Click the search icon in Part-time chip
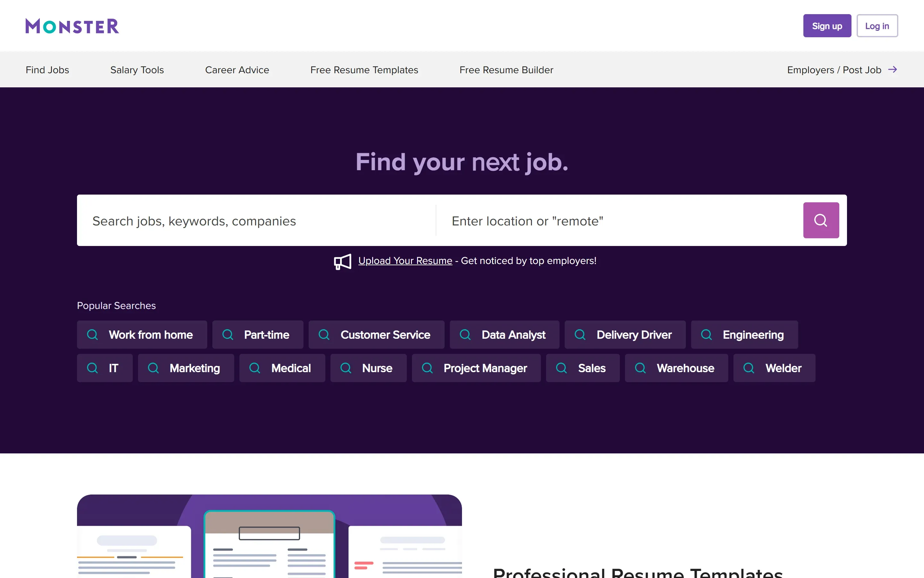This screenshot has width=924, height=578. 227,335
